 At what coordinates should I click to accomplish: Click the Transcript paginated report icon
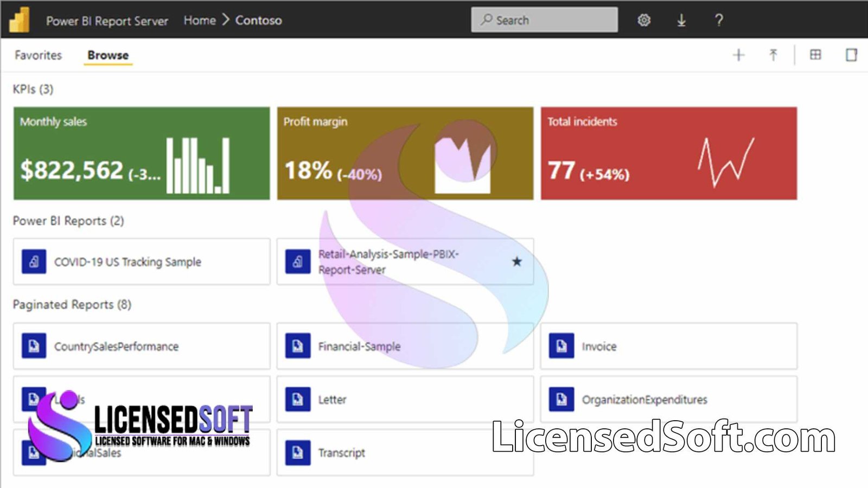coord(298,453)
